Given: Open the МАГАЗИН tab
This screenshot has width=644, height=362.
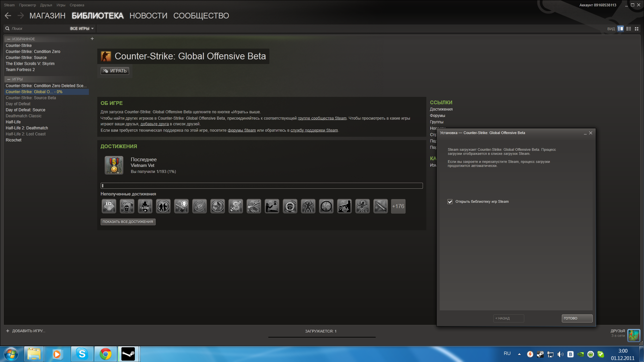Looking at the screenshot, I should click(x=47, y=16).
